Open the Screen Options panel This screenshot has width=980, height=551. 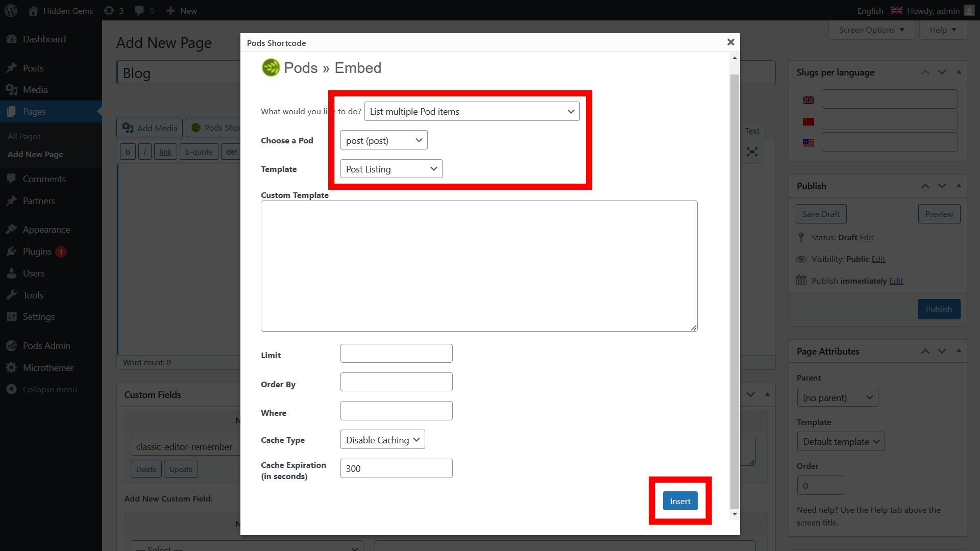(871, 30)
